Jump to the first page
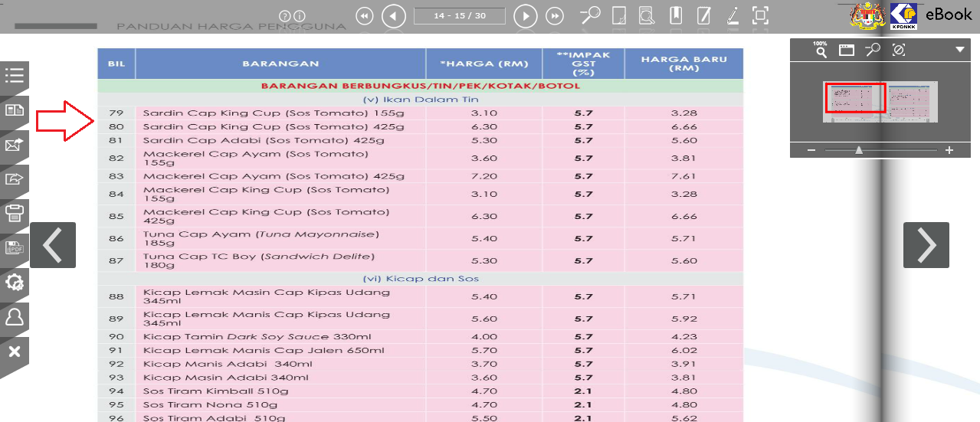 pyautogui.click(x=365, y=15)
